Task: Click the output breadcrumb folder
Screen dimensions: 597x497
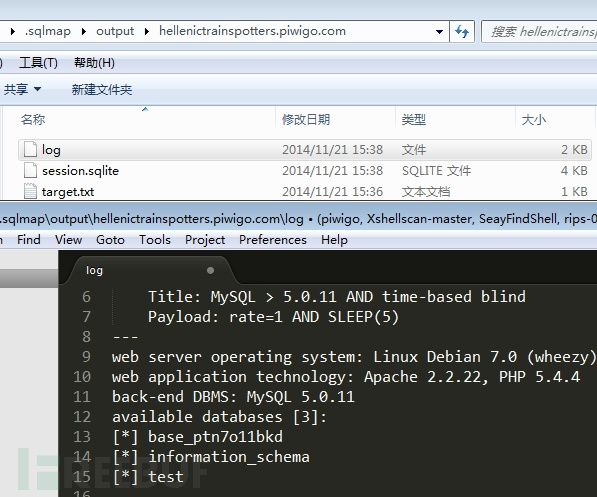Action: 115,31
